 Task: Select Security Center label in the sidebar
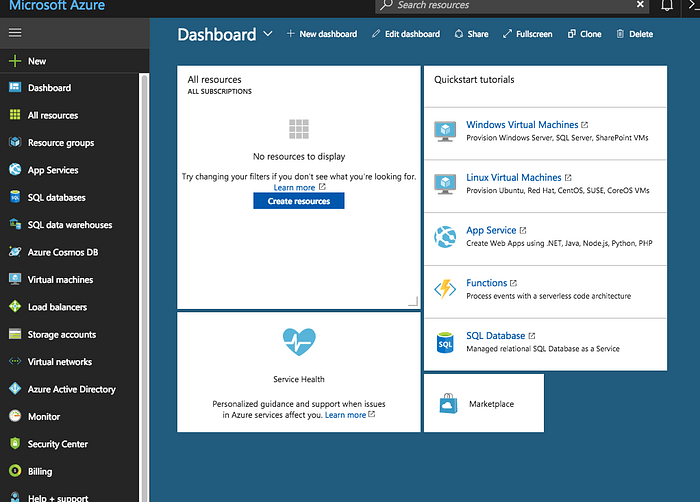pyautogui.click(x=58, y=444)
